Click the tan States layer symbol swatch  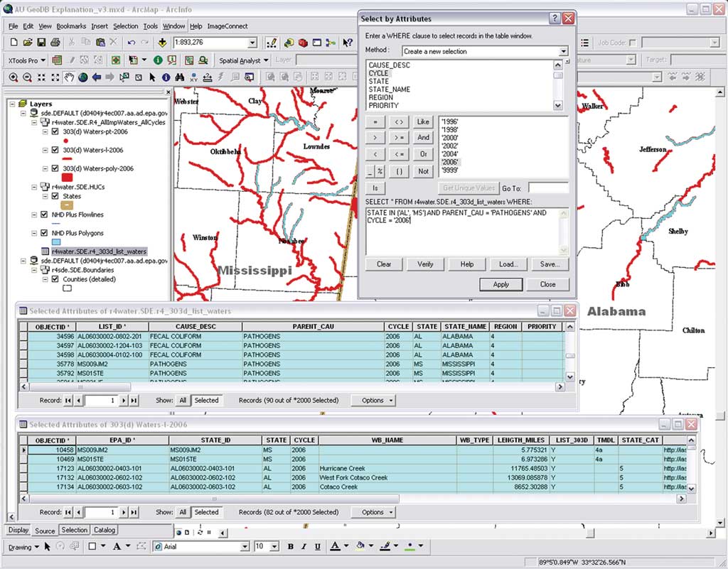point(67,205)
